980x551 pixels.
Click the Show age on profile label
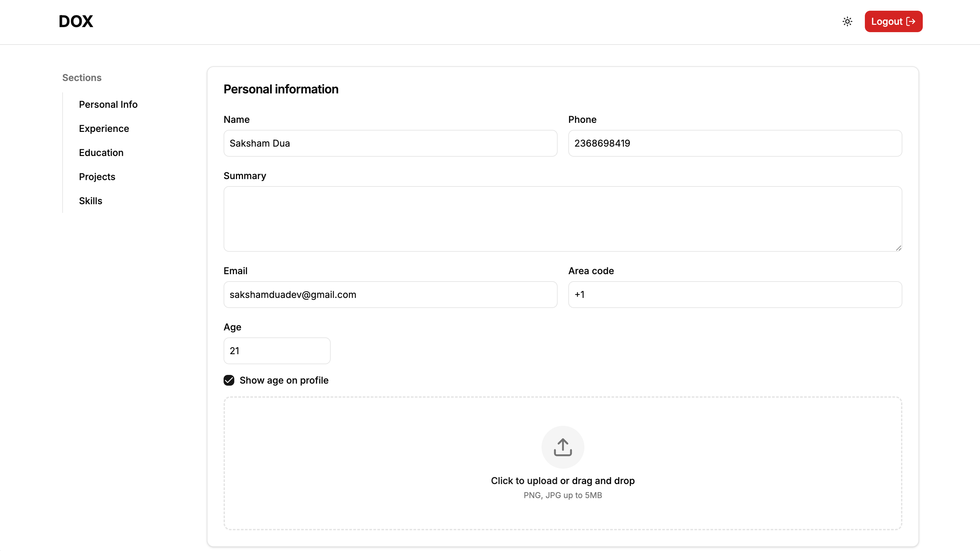(284, 380)
